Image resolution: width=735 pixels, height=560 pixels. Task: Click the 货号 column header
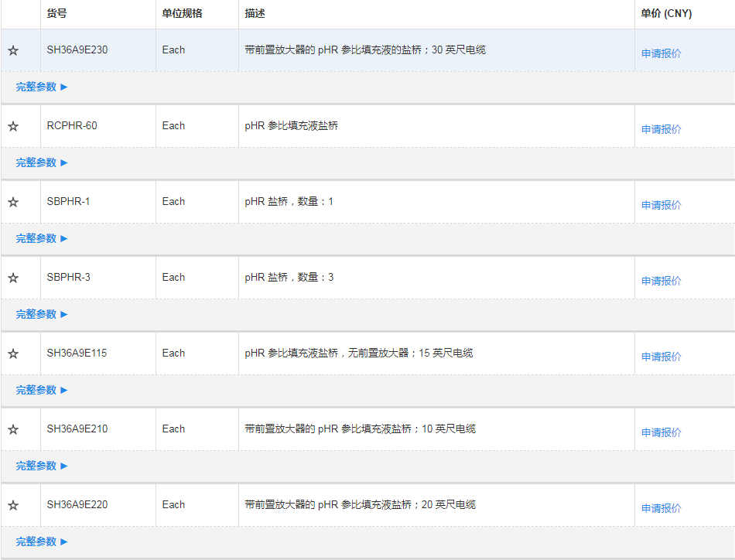pyautogui.click(x=56, y=14)
